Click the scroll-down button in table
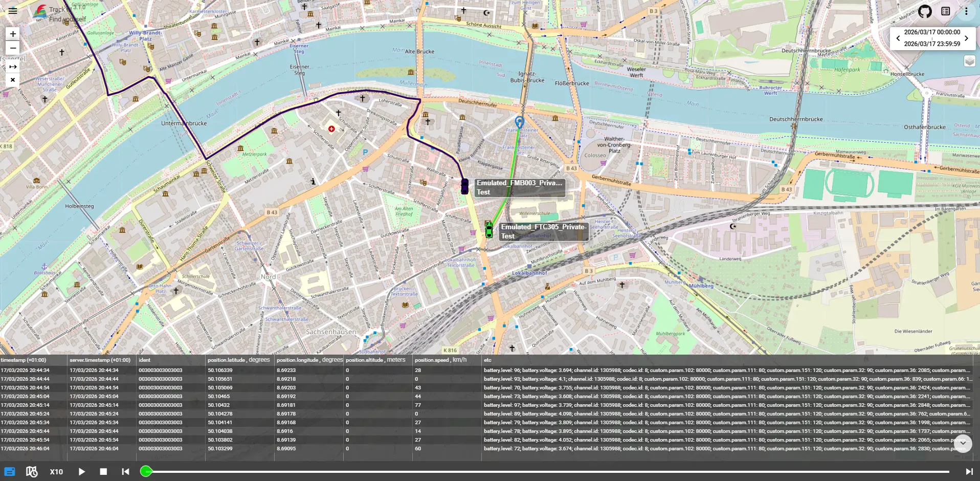Image resolution: width=980 pixels, height=481 pixels. pyautogui.click(x=963, y=443)
